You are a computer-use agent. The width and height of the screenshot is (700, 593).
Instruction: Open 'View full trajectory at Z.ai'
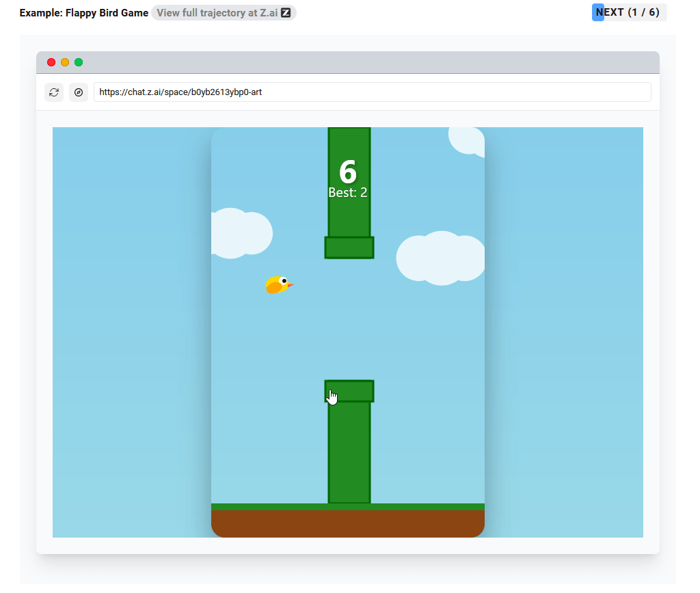219,12
